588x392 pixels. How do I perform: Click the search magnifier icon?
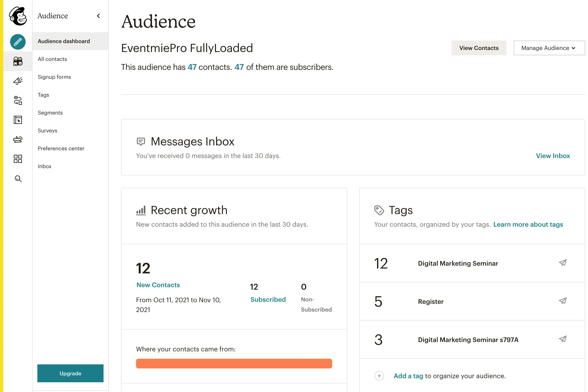click(17, 179)
